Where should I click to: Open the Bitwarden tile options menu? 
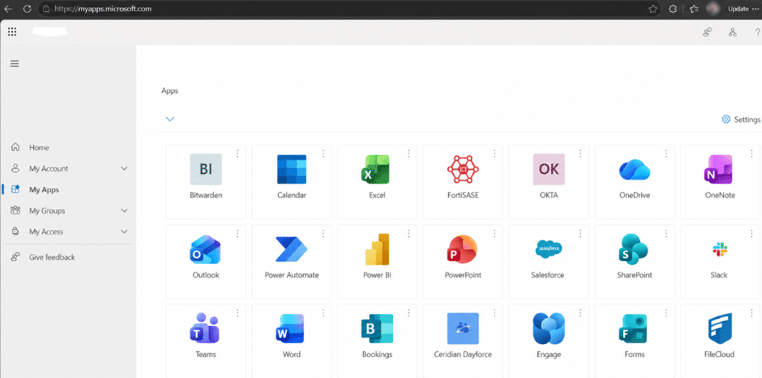237,154
